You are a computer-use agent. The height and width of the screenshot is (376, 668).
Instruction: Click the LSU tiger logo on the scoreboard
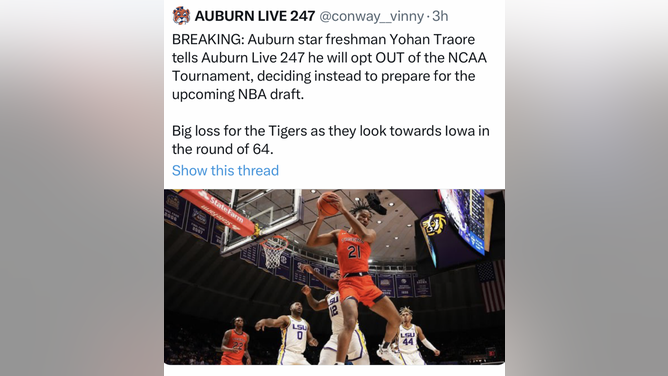click(x=433, y=224)
